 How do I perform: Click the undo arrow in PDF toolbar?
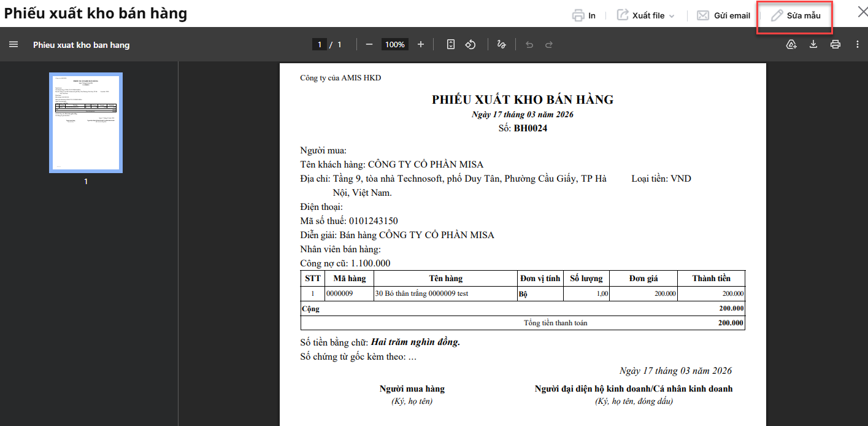tap(529, 44)
